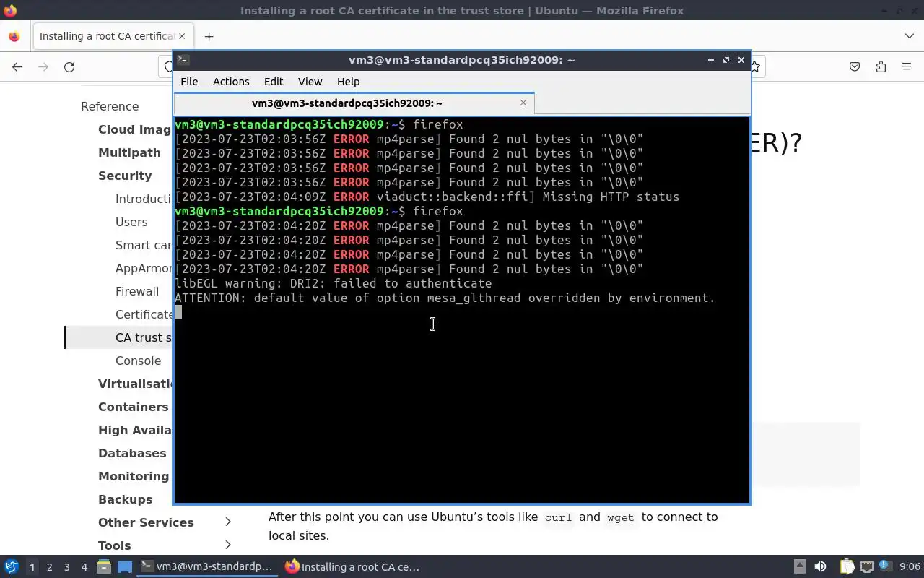Close the terminal session tab
Screen dimensions: 924x578
(x=523, y=103)
